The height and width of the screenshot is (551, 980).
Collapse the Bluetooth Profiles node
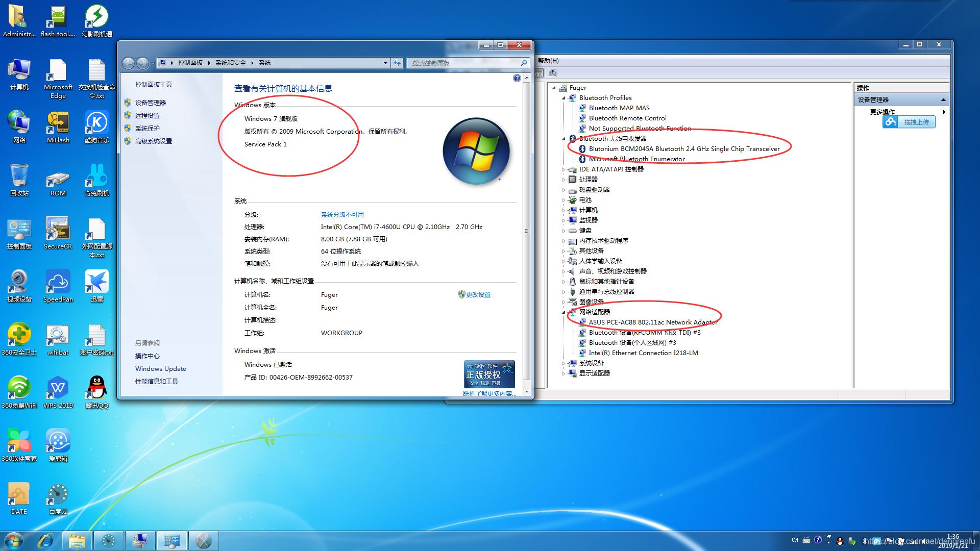[x=564, y=98]
